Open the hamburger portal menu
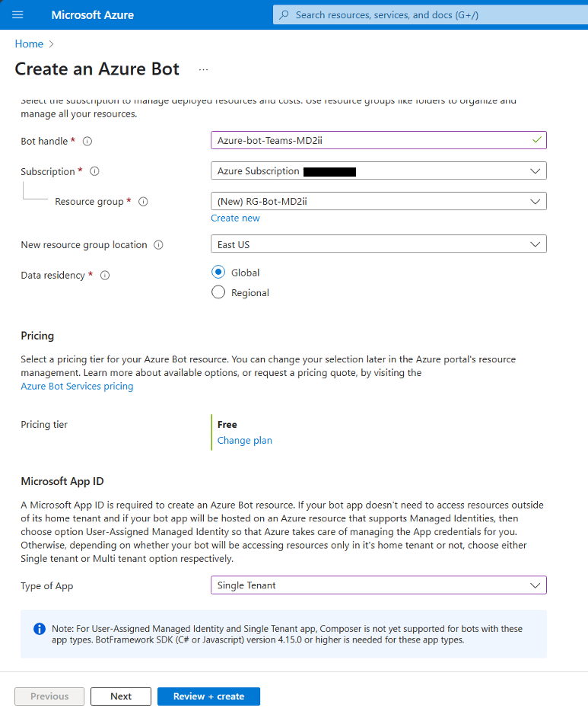588x714 pixels. pos(18,15)
